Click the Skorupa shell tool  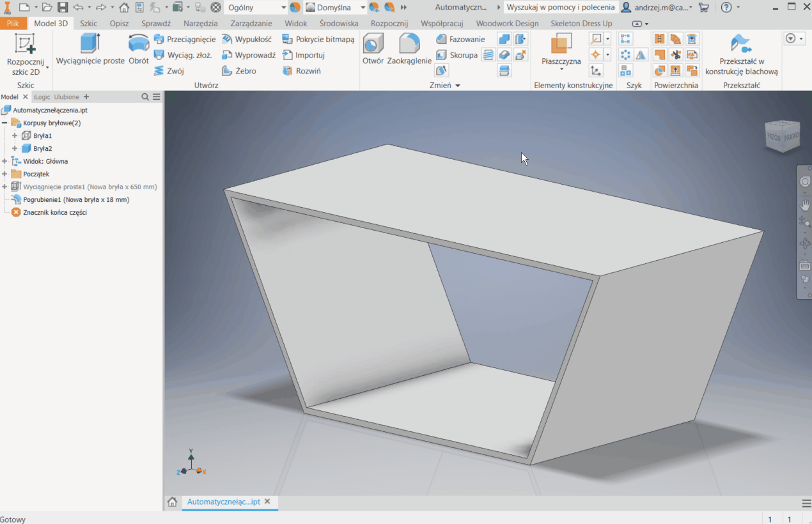pyautogui.click(x=457, y=55)
